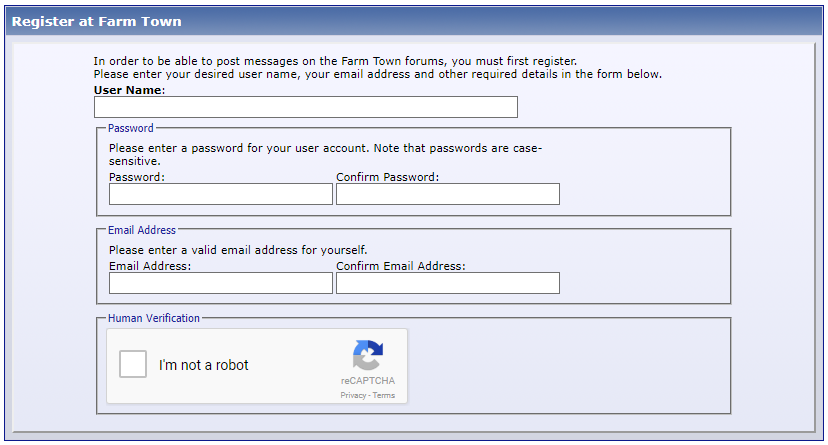Click the reCAPTCHA wordmark under the logo

point(368,381)
